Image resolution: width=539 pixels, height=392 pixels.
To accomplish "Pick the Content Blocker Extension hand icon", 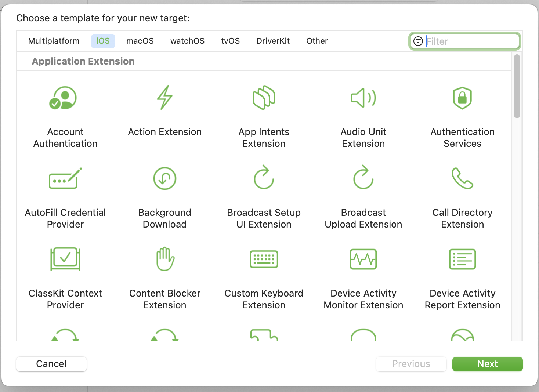I will click(165, 259).
